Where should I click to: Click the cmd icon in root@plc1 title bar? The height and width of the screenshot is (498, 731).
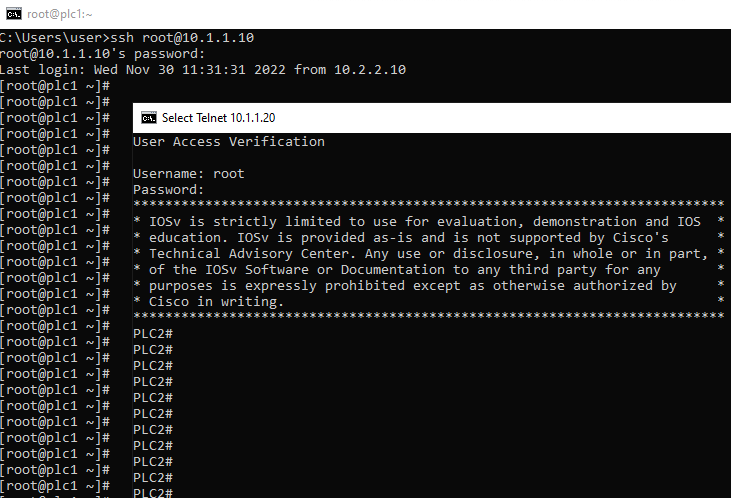[x=14, y=14]
